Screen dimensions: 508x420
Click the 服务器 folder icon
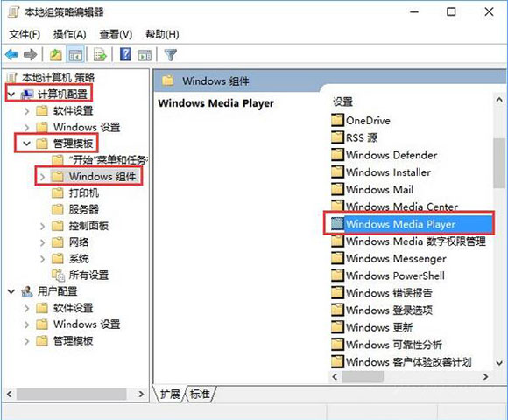57,209
